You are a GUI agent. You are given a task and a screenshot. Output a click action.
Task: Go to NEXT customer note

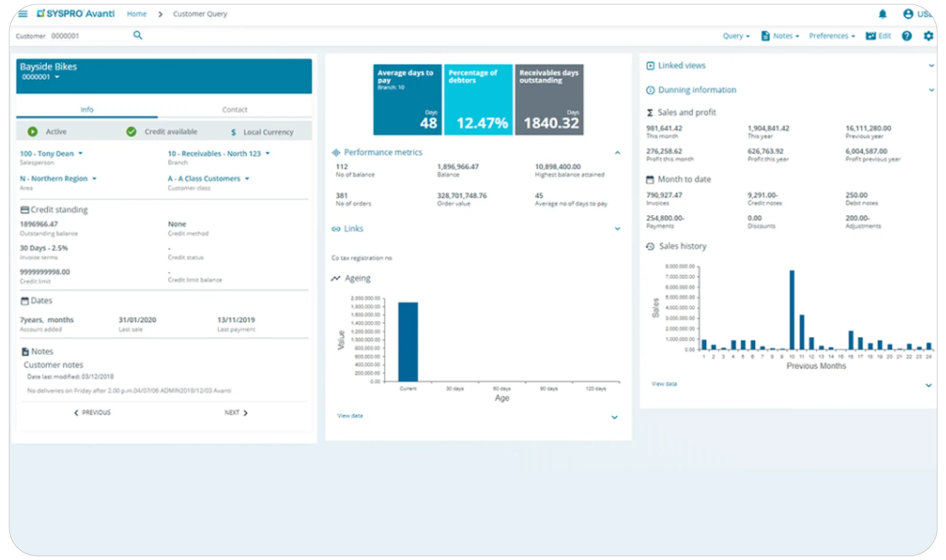pyautogui.click(x=236, y=413)
